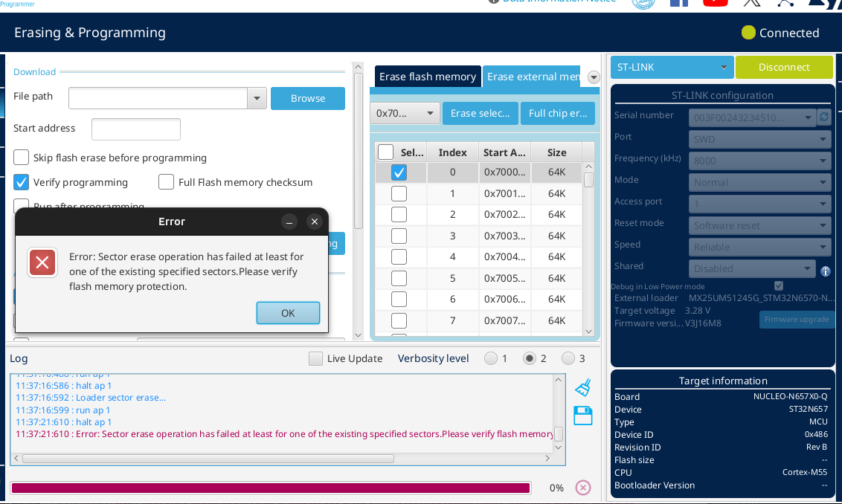Select the 0x7002... start address cell
The width and height of the screenshot is (842, 504).
tap(504, 214)
